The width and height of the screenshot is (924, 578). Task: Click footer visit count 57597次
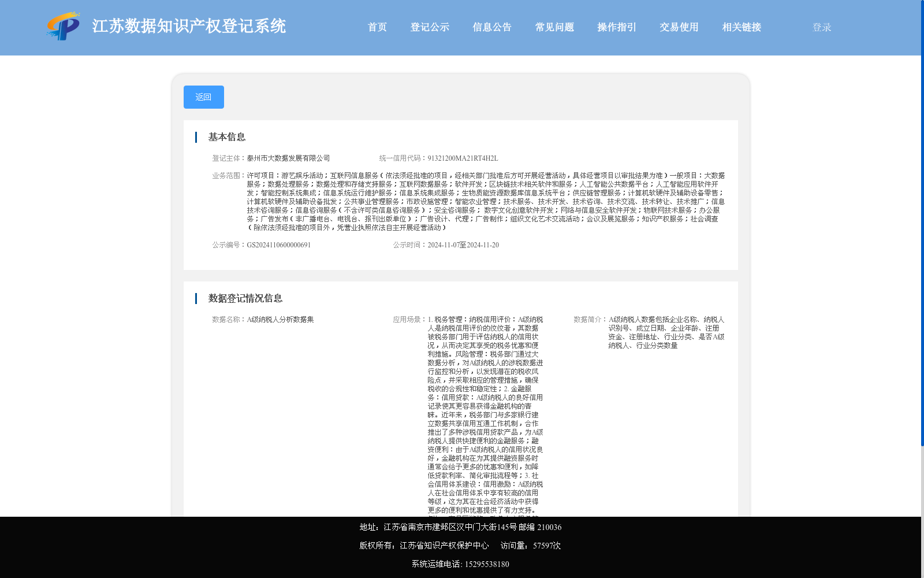[x=547, y=546]
